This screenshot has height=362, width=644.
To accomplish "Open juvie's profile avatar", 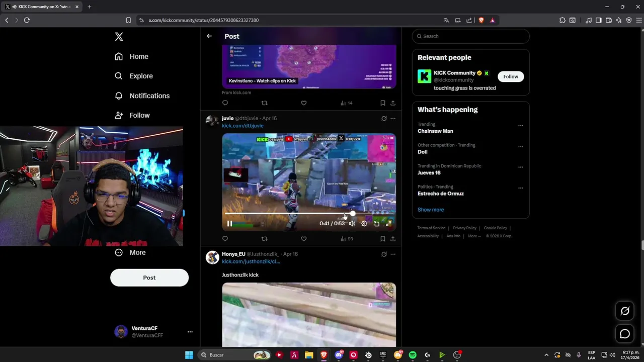I will (212, 121).
